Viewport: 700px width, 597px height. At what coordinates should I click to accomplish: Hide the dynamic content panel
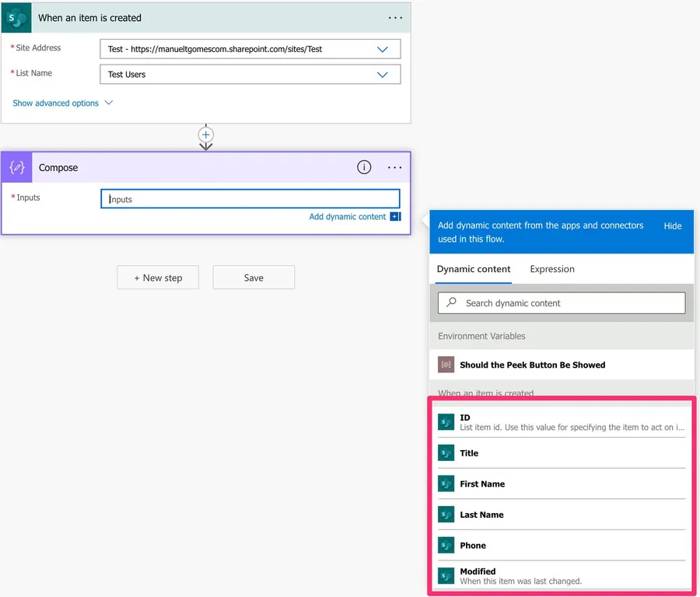pyautogui.click(x=673, y=225)
